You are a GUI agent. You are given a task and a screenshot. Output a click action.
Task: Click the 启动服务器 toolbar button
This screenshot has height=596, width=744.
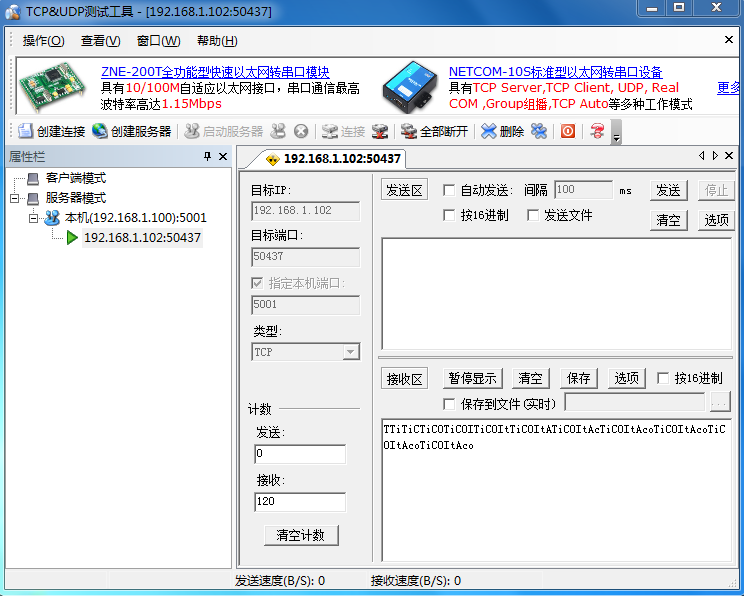[223, 131]
